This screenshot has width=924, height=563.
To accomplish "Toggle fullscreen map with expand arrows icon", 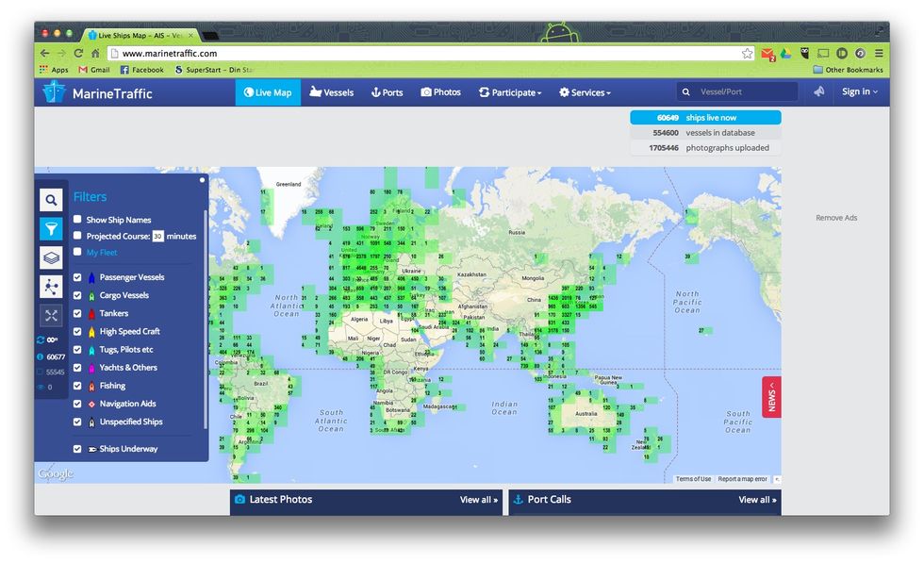I will point(51,316).
